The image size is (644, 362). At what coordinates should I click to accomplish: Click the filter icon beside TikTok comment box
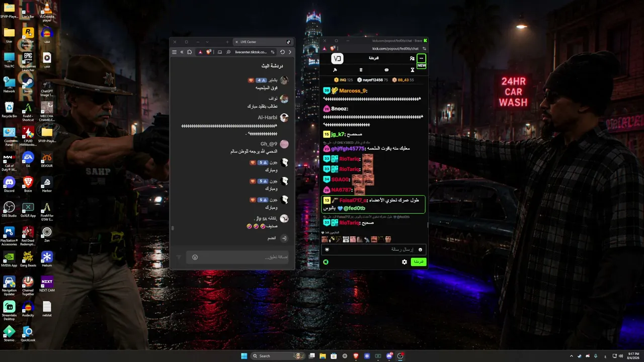[178, 257]
